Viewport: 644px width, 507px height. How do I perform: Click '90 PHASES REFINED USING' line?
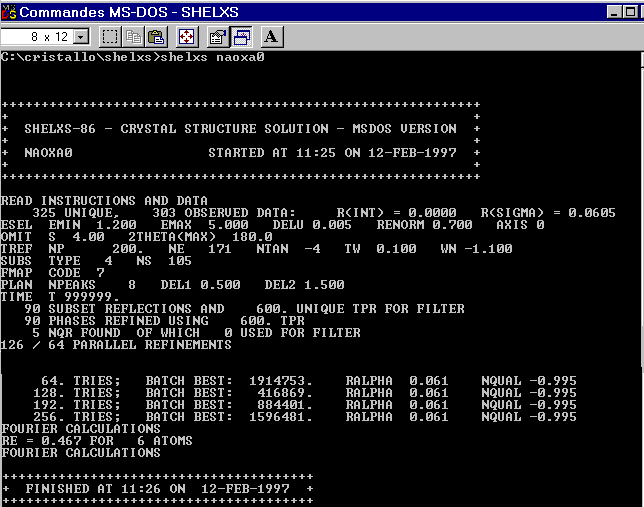116,320
